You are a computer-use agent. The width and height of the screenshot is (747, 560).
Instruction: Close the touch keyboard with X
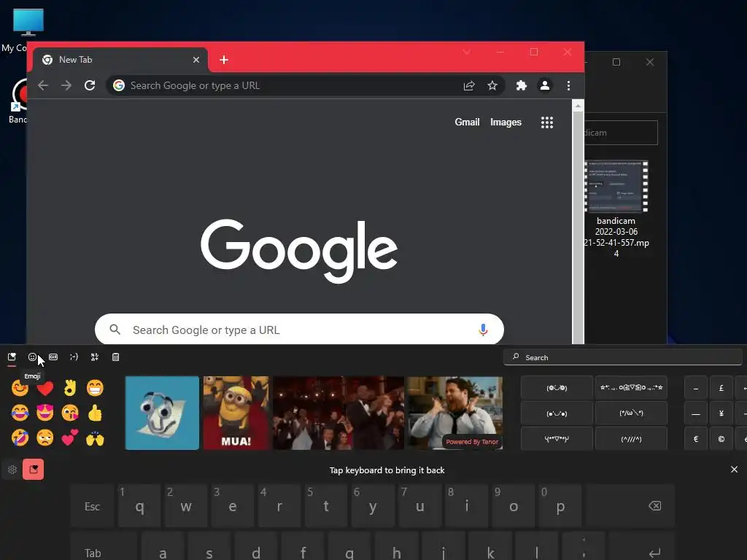point(734,470)
